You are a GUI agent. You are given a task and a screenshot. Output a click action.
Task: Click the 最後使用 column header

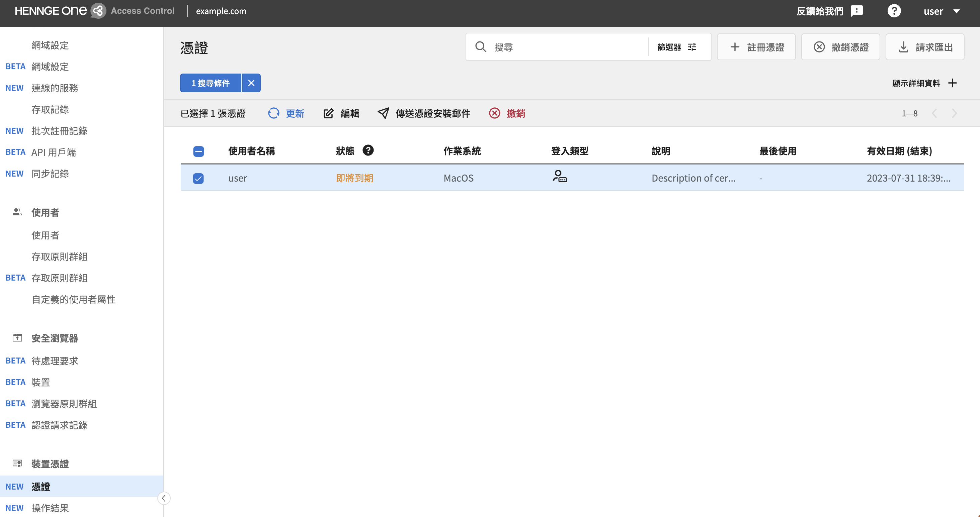pyautogui.click(x=778, y=151)
